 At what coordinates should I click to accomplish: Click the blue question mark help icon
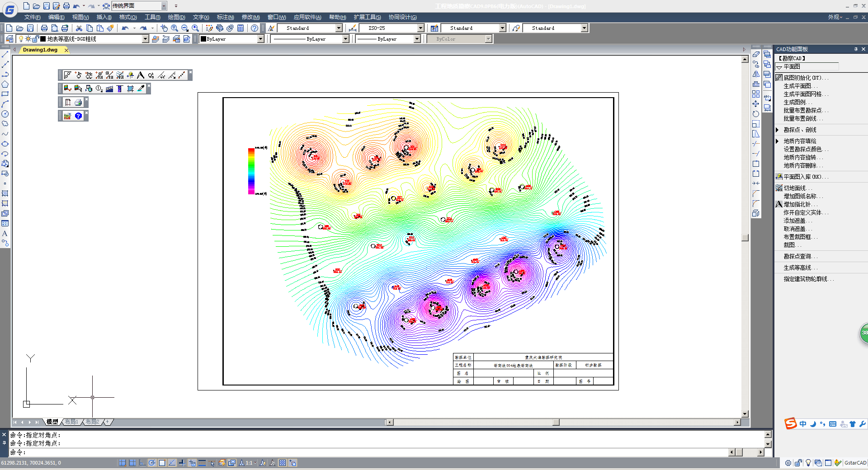(78, 116)
